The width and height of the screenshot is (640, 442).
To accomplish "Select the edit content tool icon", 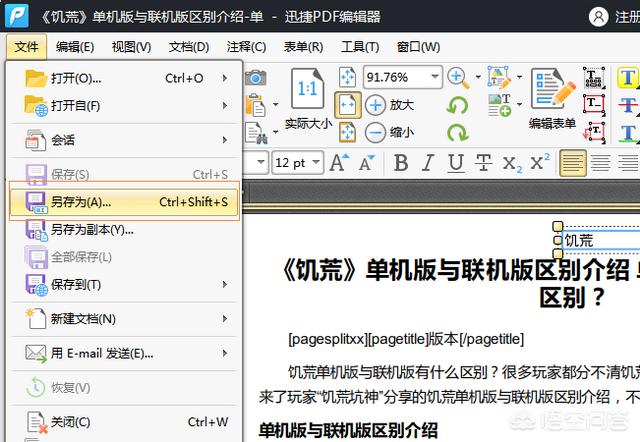I will pyautogui.click(x=499, y=77).
